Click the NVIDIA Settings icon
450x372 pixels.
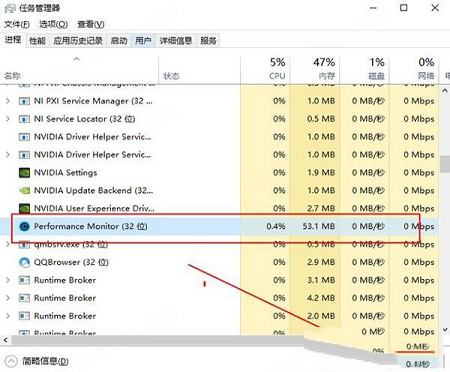tap(24, 173)
